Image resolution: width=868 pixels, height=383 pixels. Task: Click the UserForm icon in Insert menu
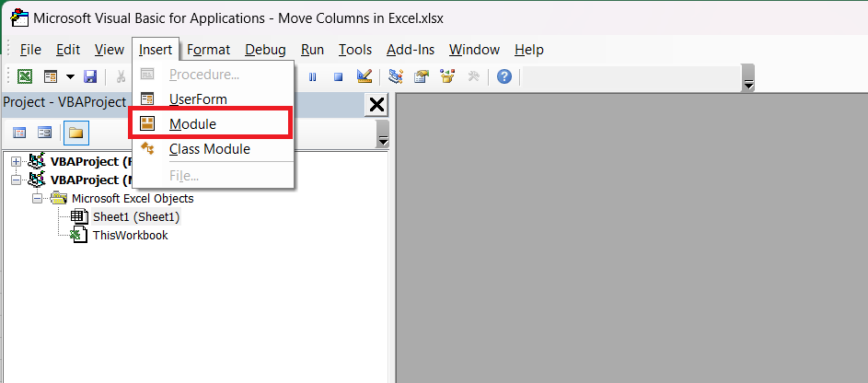pos(147,99)
